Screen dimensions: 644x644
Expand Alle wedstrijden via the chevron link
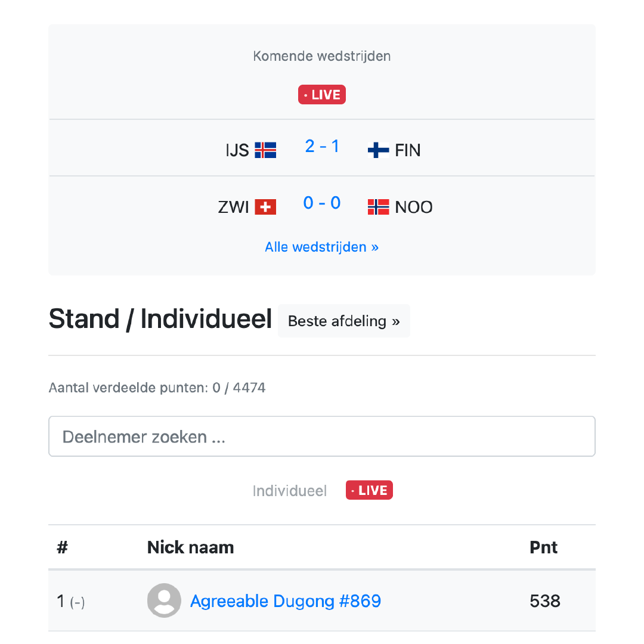coord(374,247)
